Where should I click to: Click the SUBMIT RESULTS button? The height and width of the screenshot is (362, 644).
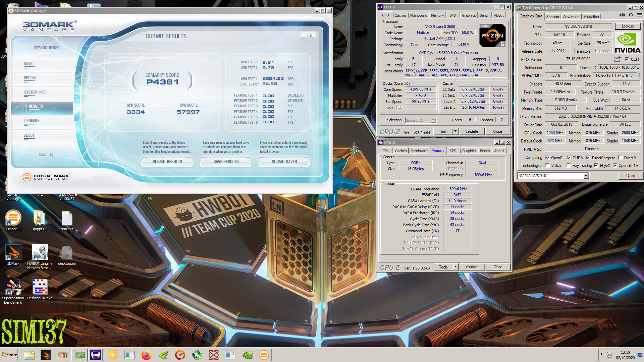(167, 162)
